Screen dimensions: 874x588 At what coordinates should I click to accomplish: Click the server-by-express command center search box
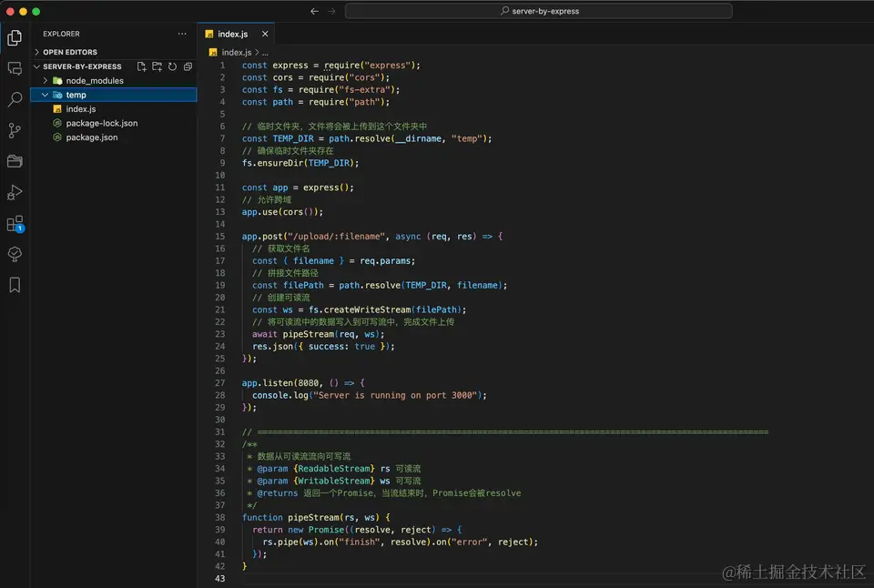[x=538, y=11]
